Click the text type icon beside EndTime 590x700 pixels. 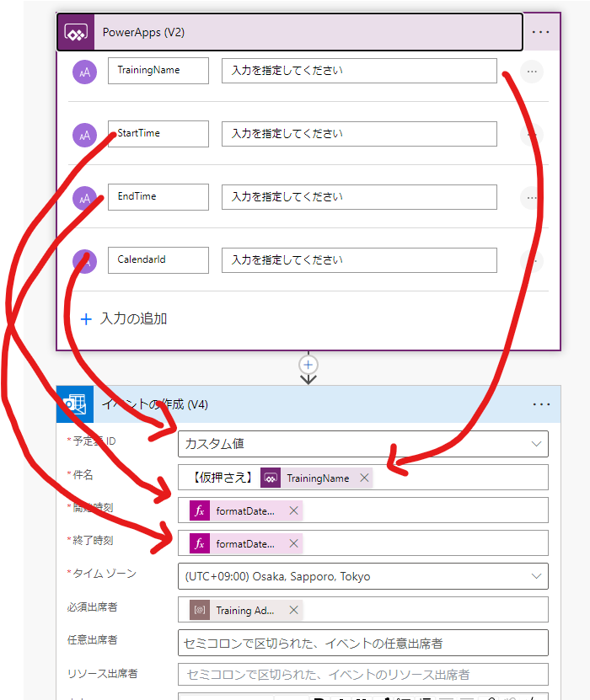click(84, 198)
